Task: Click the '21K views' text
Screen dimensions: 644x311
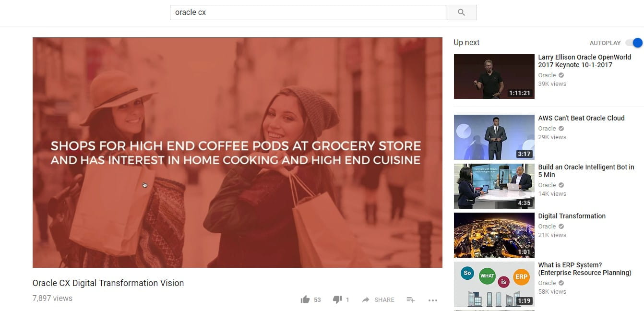Action: pos(552,235)
